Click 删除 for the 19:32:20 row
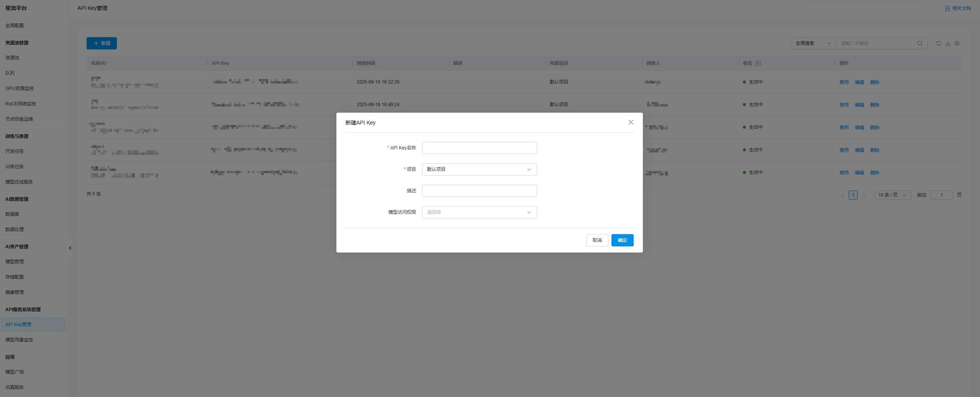The image size is (980, 397). point(875,82)
